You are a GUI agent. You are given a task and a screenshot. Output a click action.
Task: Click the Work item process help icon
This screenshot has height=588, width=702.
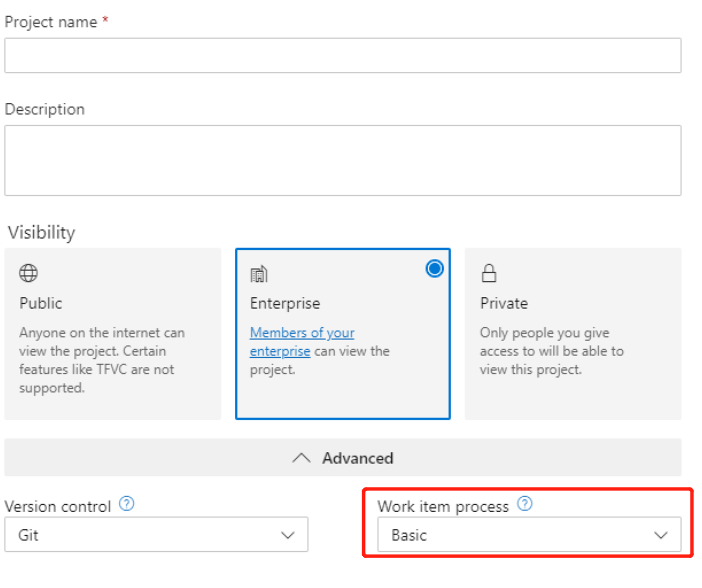[x=525, y=504]
